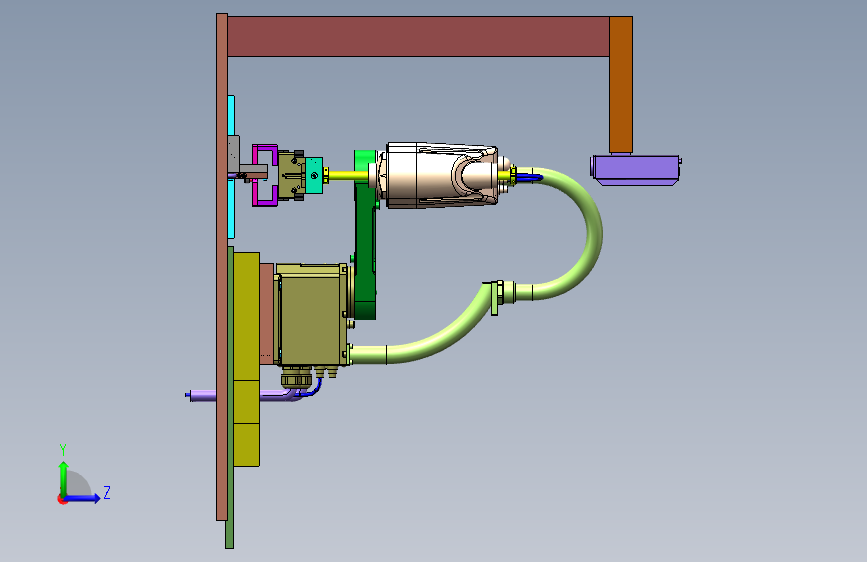Select the tall yellow-olive mounting block
This screenshot has width=867, height=562.
click(246, 360)
